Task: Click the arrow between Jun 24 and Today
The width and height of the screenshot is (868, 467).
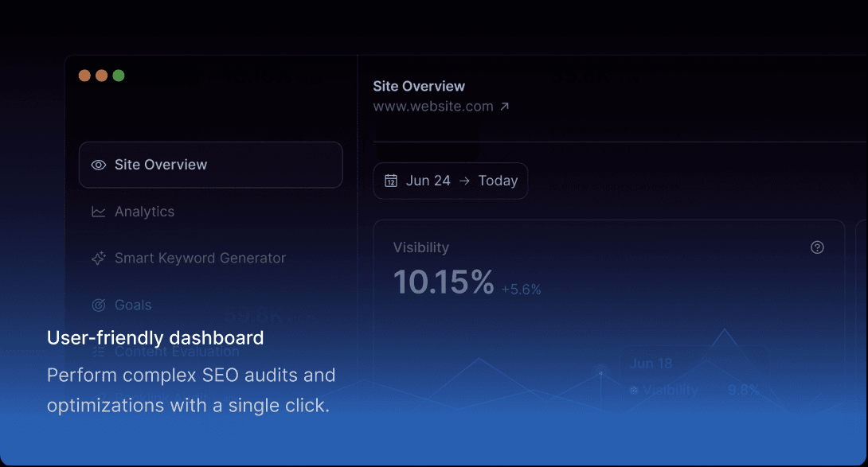Action: 464,181
